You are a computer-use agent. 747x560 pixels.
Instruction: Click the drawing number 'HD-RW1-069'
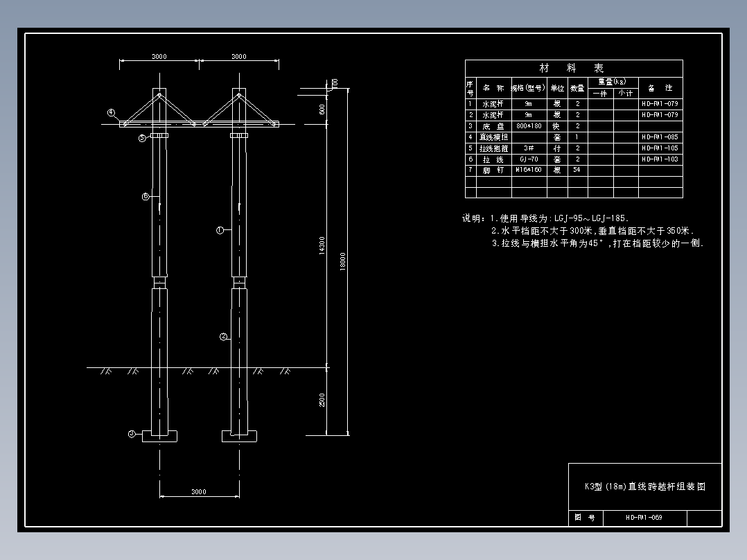coord(644,518)
